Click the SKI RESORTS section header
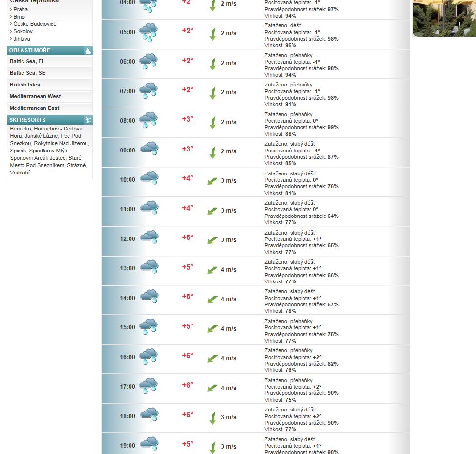The width and height of the screenshot is (476, 454). pyautogui.click(x=50, y=120)
